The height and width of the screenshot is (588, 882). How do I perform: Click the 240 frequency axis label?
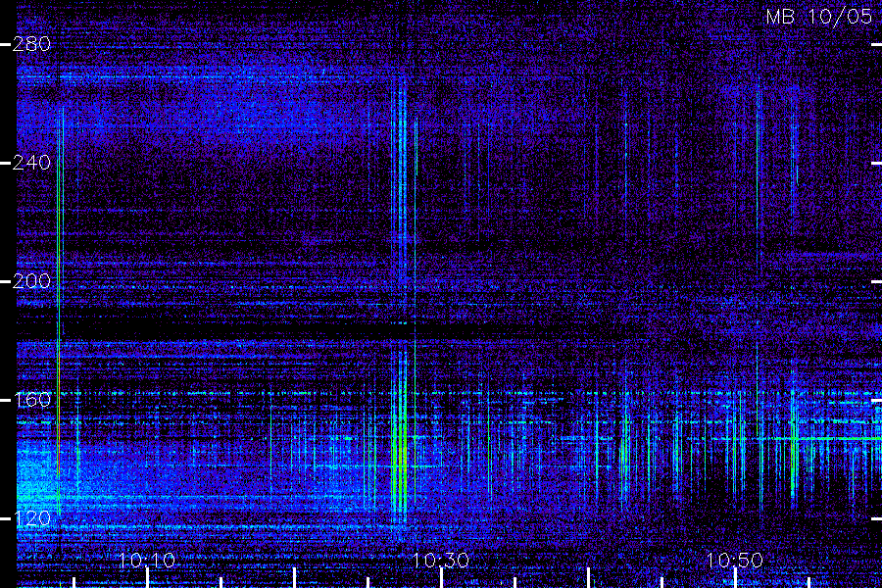tap(32, 163)
